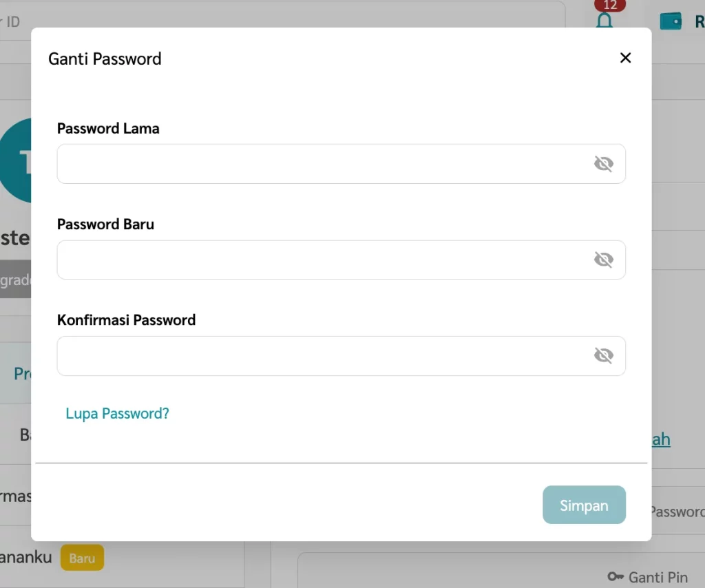Open the Simpananku menu item

(x=25, y=558)
